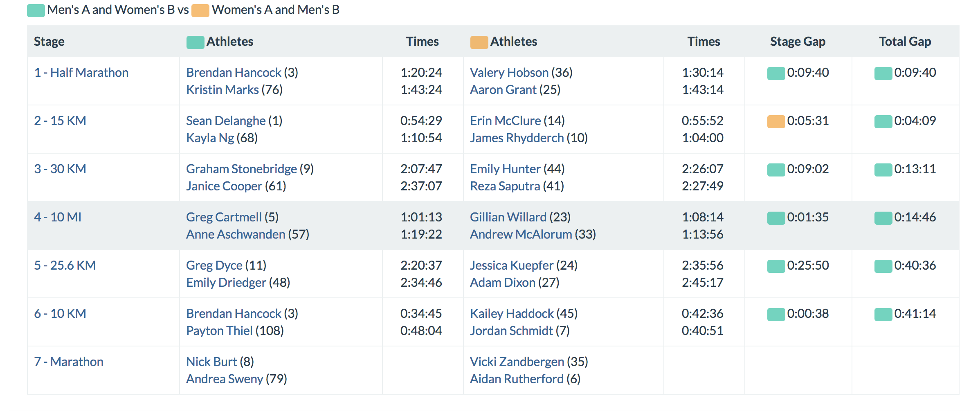Select the 4 - 10 MI stage link
Image resolution: width=980 pixels, height=411 pixels.
click(58, 217)
